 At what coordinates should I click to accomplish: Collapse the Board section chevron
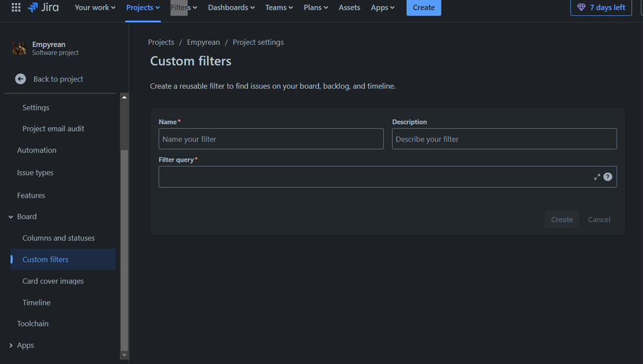tap(11, 217)
